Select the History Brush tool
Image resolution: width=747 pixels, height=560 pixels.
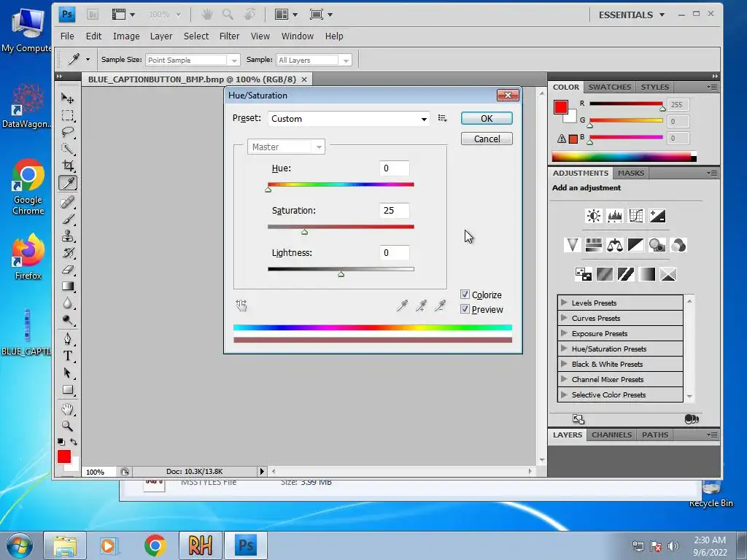point(68,252)
